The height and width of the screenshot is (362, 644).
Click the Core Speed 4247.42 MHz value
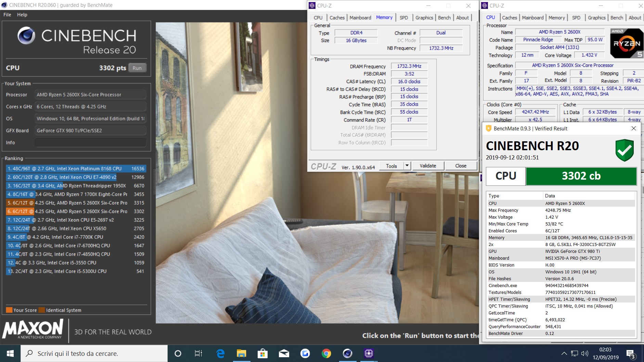[x=535, y=112]
